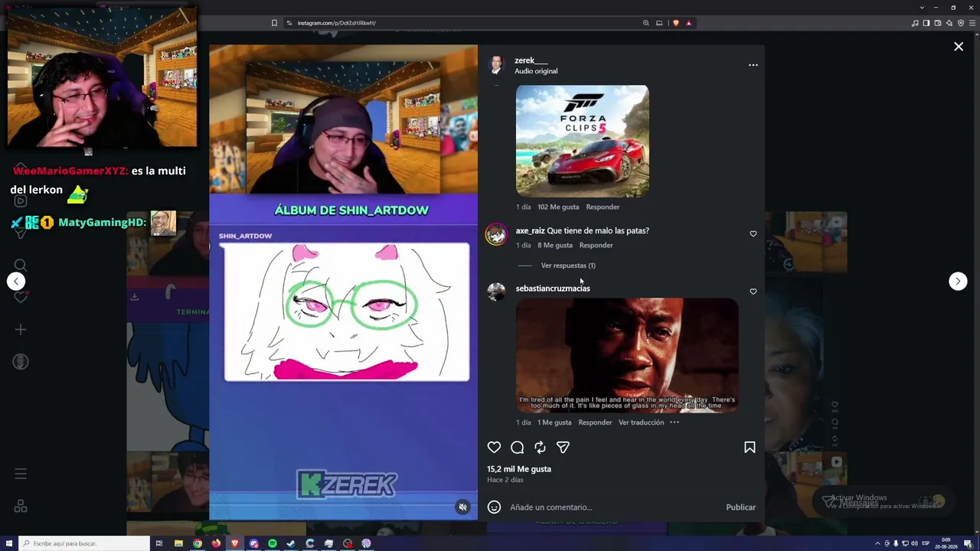This screenshot has height=551, width=980.
Task: Open the hamburger menu in Instagram sidebar
Action: 21,474
